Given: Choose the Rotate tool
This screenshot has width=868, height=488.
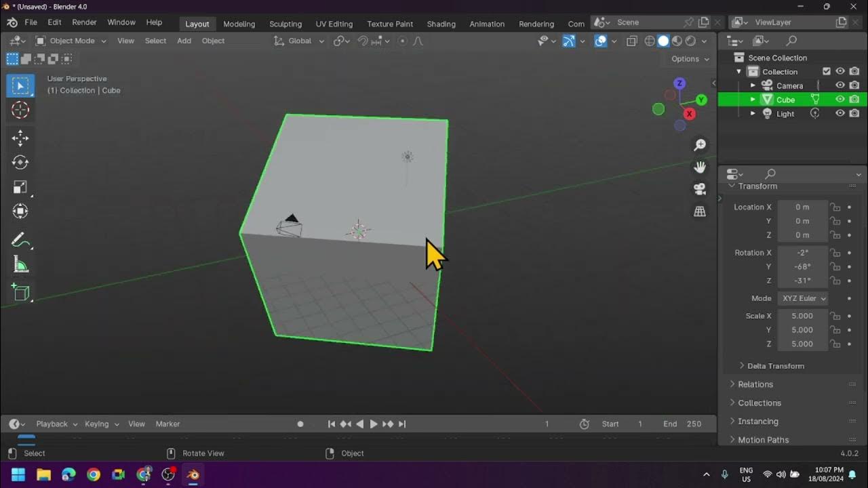Looking at the screenshot, I should (20, 163).
